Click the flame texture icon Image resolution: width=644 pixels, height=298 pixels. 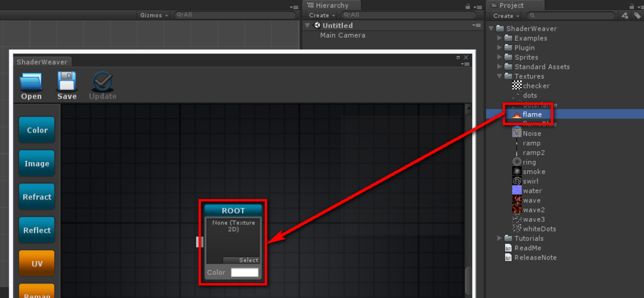click(517, 114)
